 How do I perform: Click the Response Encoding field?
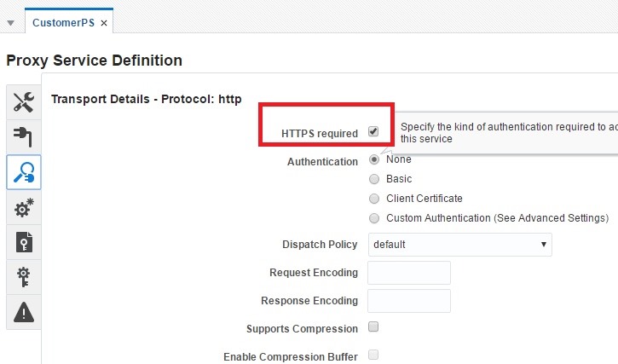click(x=408, y=301)
